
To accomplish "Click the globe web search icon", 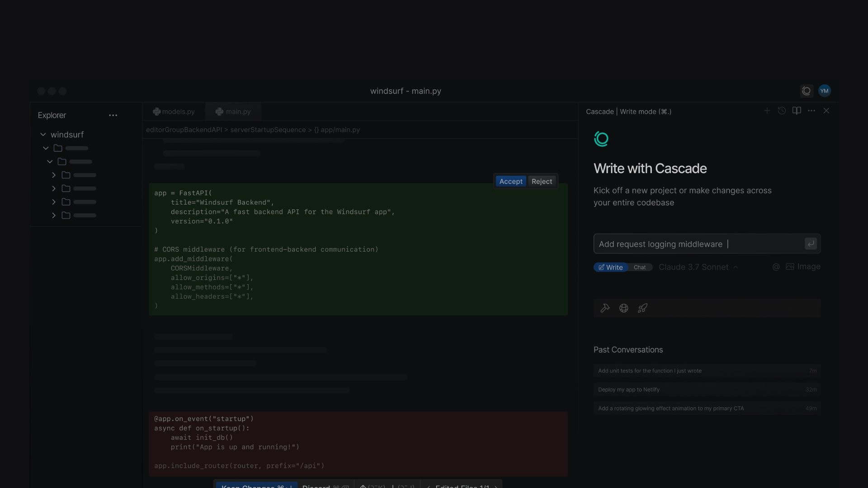I will (624, 308).
